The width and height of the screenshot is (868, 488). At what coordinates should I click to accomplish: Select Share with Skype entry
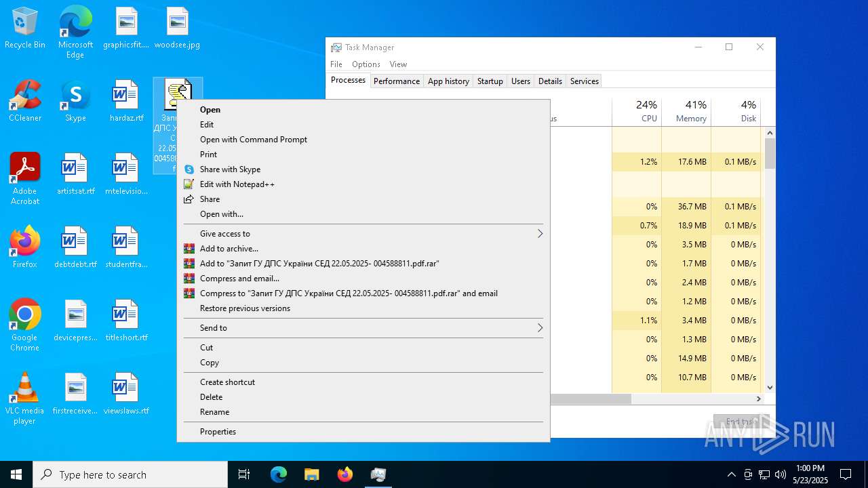363,169
